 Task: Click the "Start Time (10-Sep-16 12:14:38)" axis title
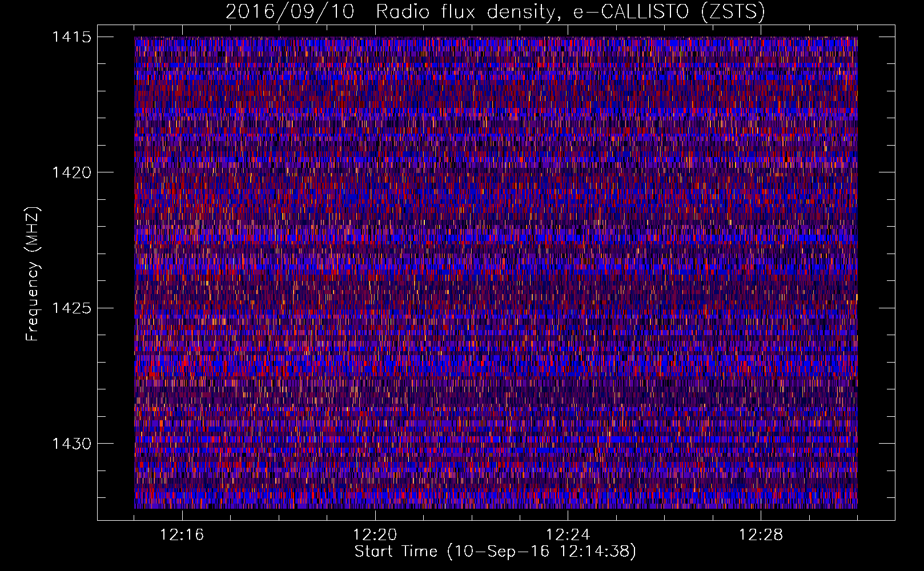tap(495, 552)
